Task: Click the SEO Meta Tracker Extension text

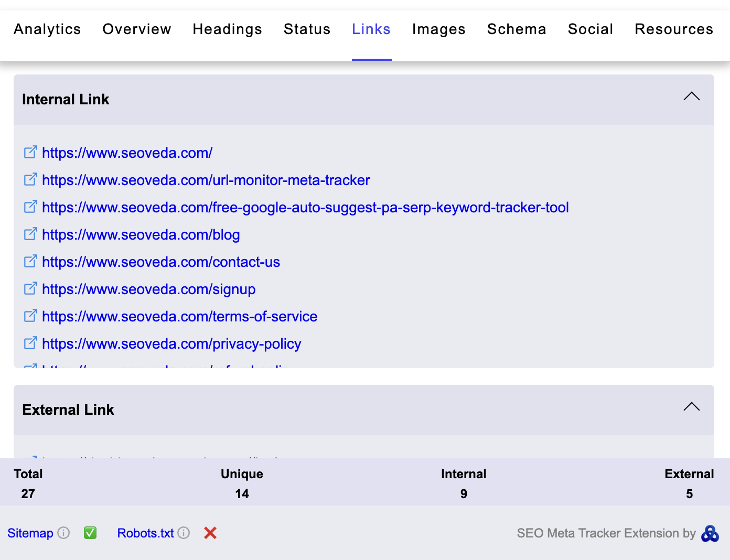Action: point(606,533)
